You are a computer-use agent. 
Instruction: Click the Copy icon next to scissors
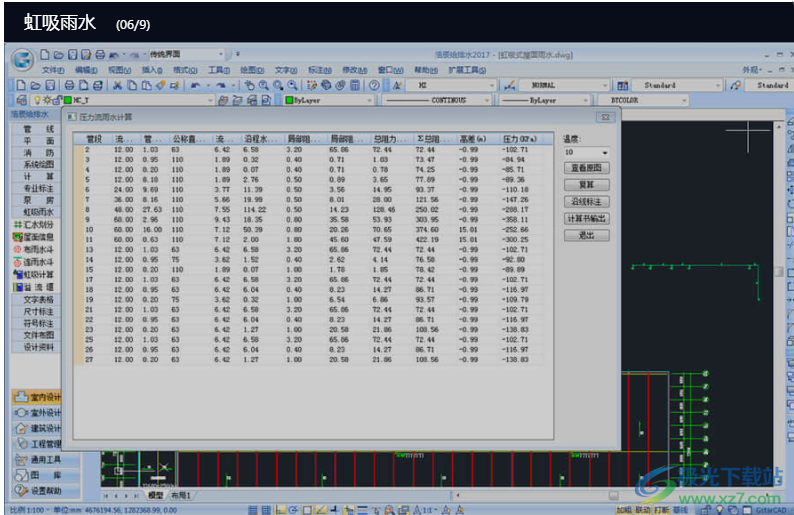[132, 85]
